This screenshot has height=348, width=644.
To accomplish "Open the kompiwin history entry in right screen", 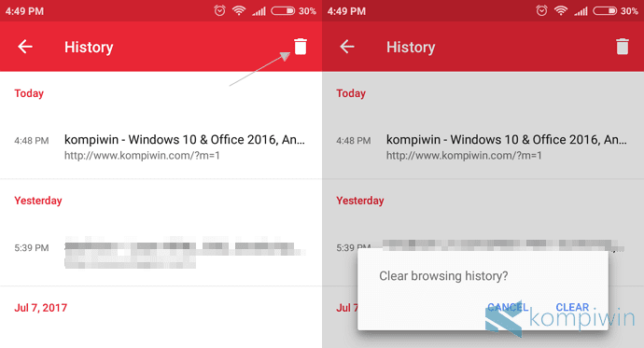I will point(483,146).
